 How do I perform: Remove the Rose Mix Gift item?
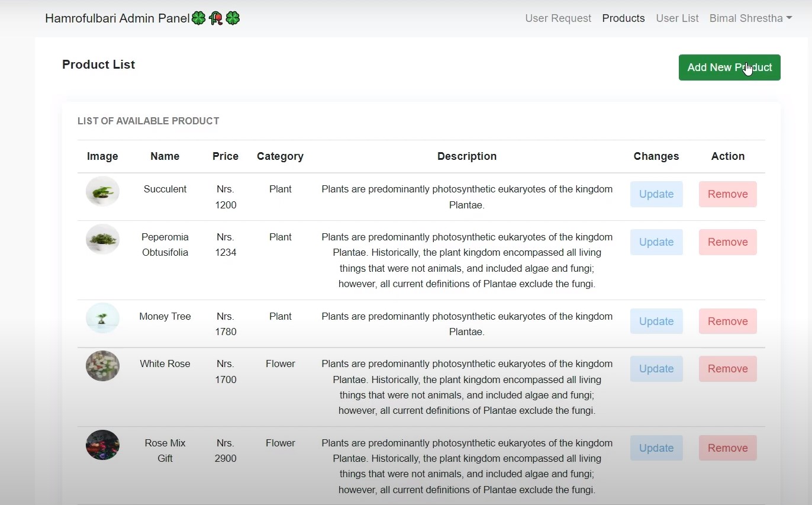coord(727,448)
